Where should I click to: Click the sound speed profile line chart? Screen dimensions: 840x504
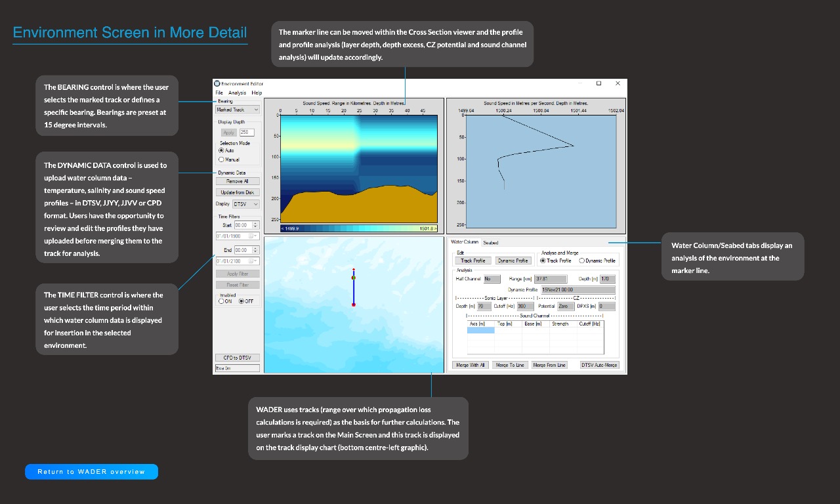click(541, 171)
